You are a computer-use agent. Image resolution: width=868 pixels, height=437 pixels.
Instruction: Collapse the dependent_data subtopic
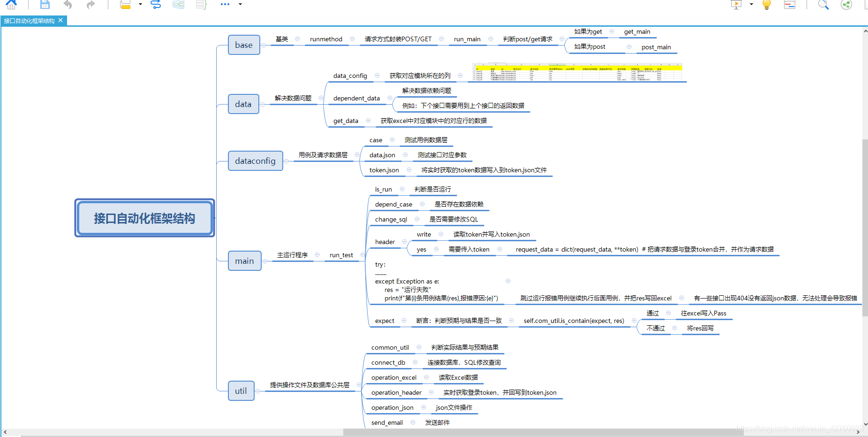(x=390, y=98)
